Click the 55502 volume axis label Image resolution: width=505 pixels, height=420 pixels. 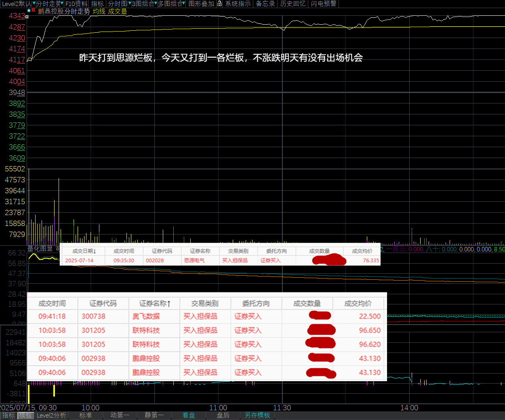[x=15, y=169]
